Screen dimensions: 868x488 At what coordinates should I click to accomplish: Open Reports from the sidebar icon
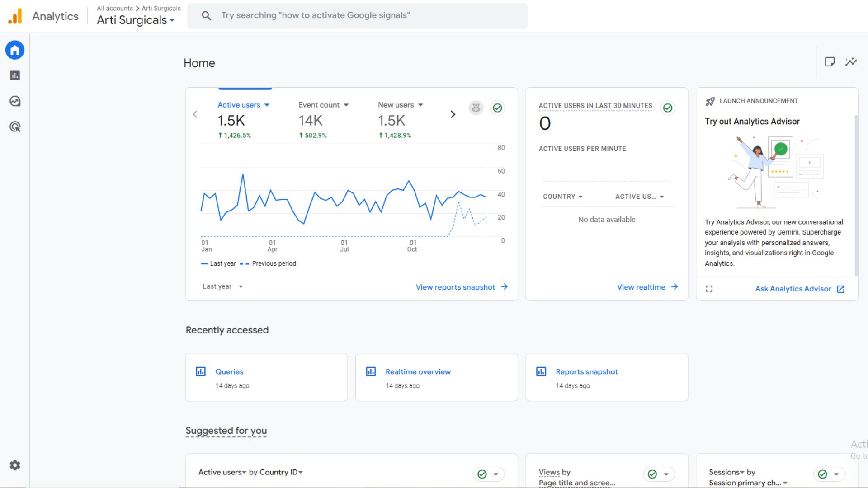tap(15, 75)
